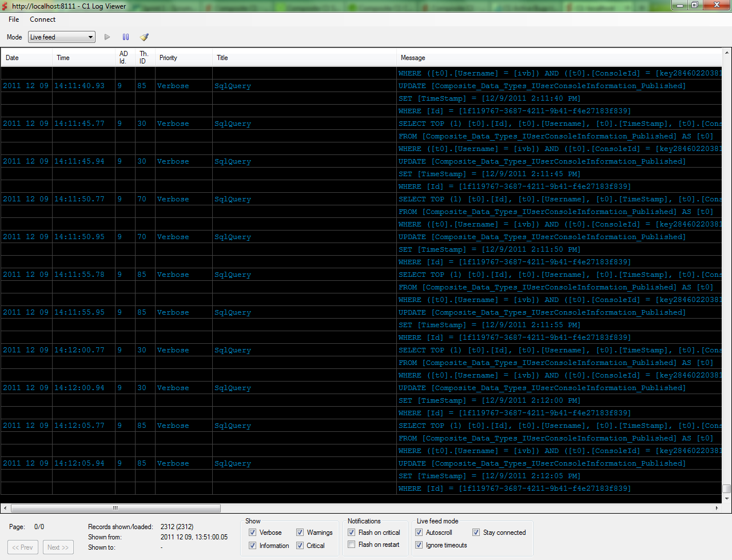Click the C1 Log Viewer app icon

click(5, 6)
